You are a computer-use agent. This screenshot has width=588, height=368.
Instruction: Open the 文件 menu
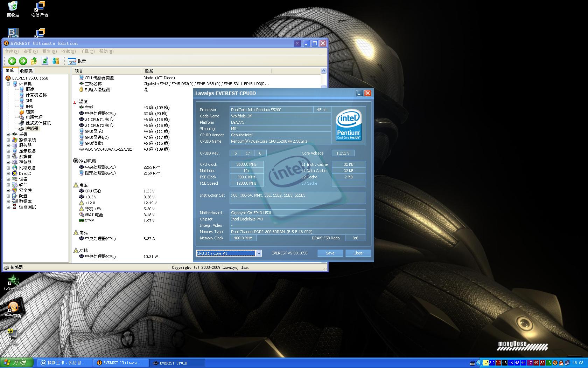coord(12,52)
